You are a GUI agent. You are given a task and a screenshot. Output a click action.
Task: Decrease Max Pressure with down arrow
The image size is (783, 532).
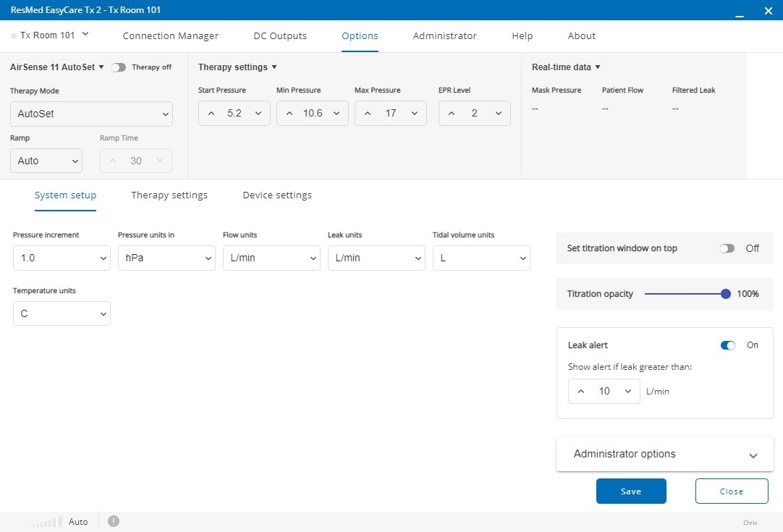coord(415,114)
